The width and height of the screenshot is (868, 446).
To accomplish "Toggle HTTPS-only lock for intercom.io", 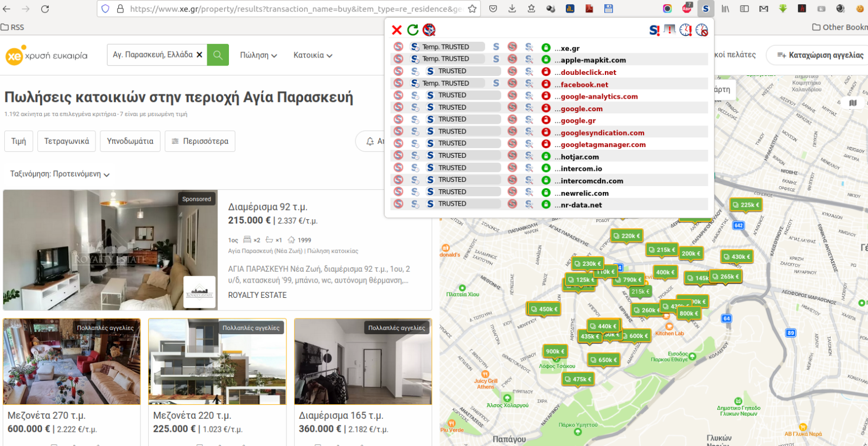I will (x=546, y=168).
